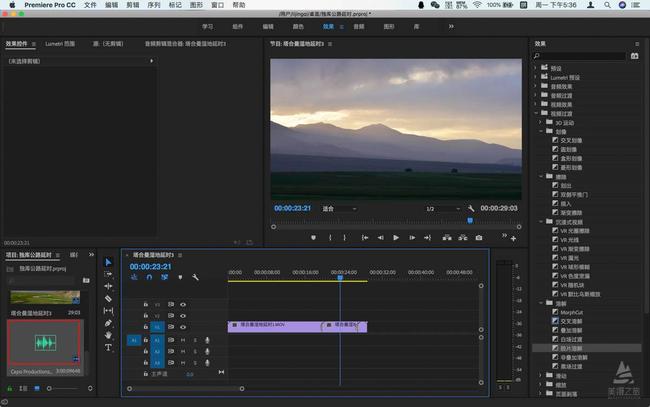Image resolution: width=650 pixels, height=407 pixels.
Task: Click new custom bin icon in Effects
Action: [x=634, y=56]
